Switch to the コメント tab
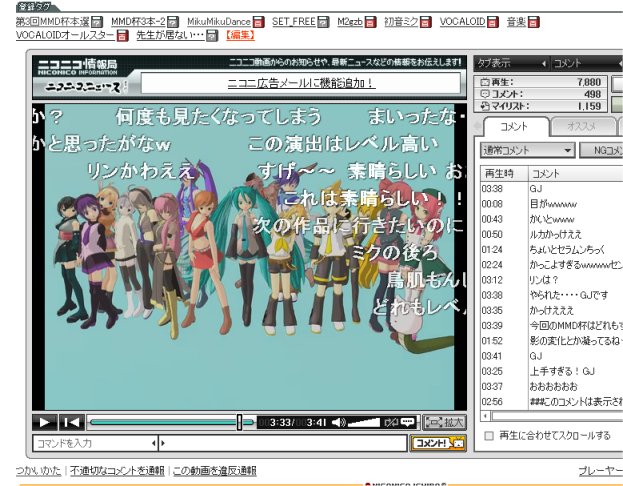 514,127
